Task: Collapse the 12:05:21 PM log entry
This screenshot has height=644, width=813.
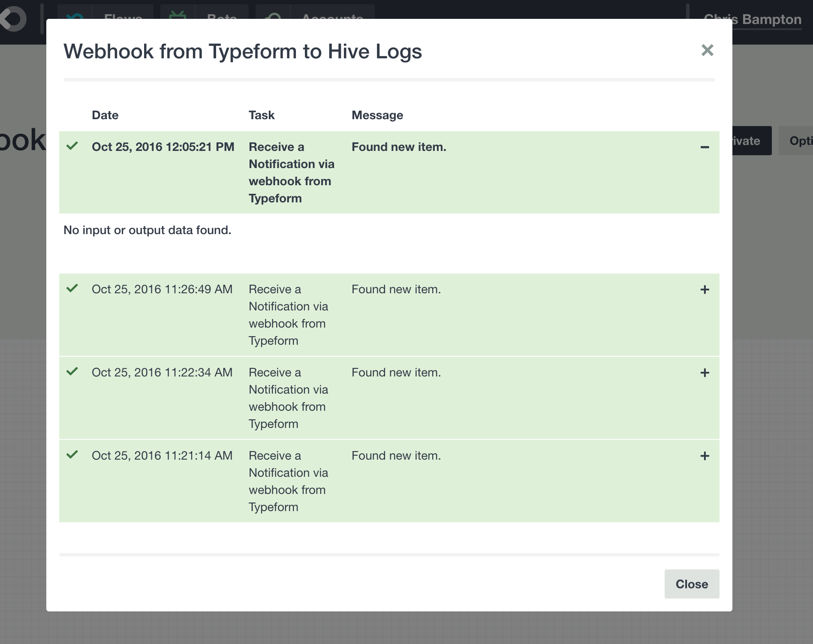Action: 705,147
